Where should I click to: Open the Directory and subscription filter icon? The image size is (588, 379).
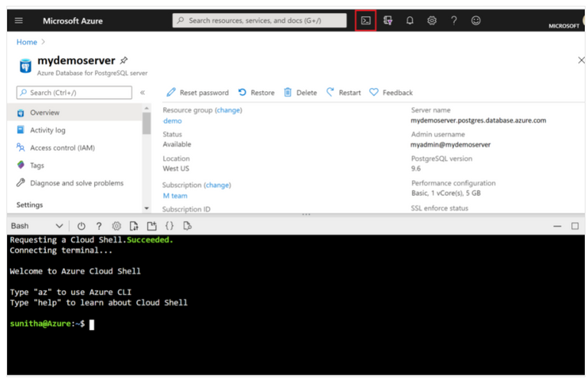[x=387, y=21]
